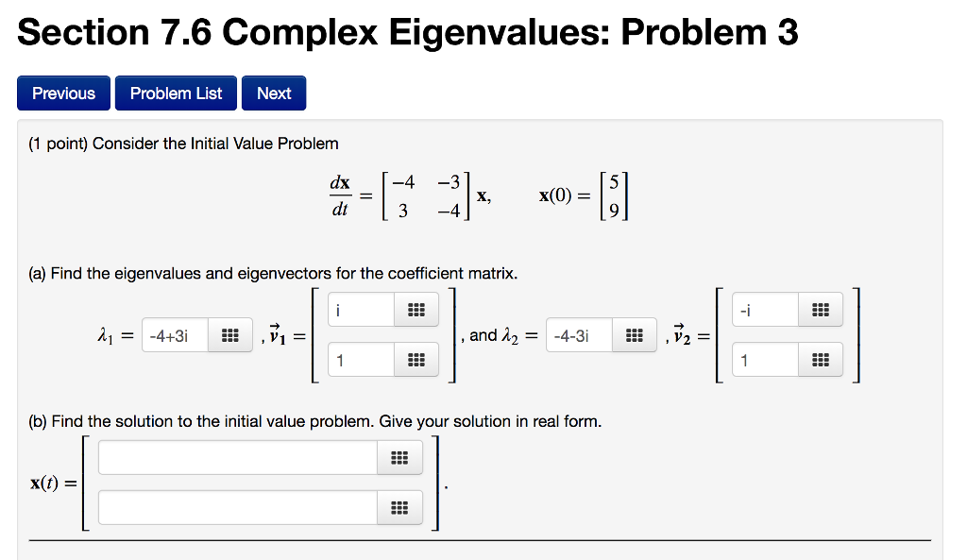Open the equation editor for the first x(t) row
Viewport: 967px width, 560px height.
pos(399,457)
